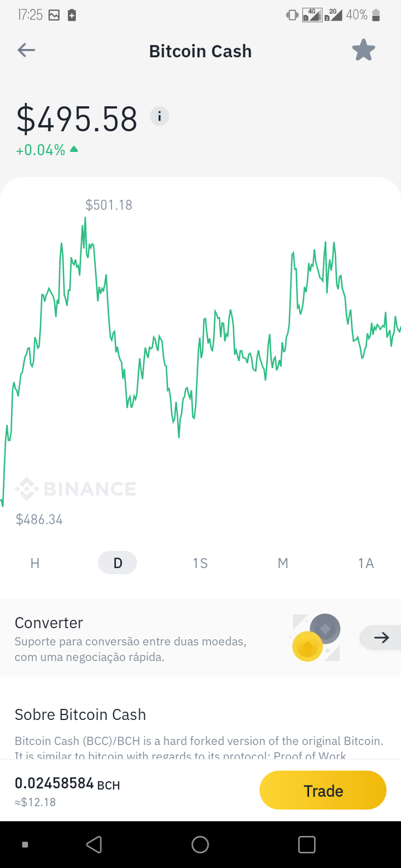Switch chart to M timeframe

tap(283, 563)
